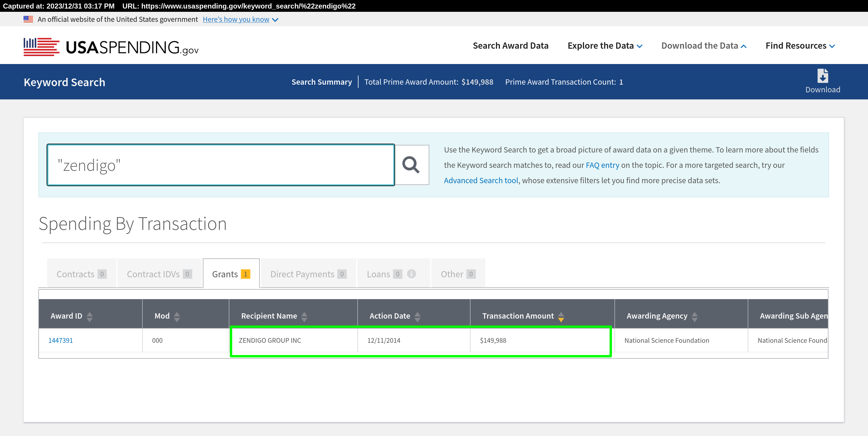The width and height of the screenshot is (868, 436).
Task: Click Prime Award Transaction Count summary
Action: pos(564,82)
